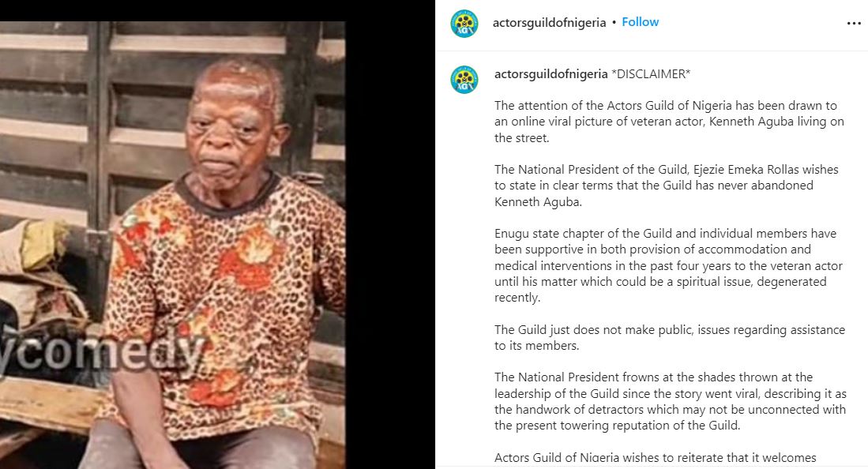Open the more options ellipsis menu
Viewport: 868px width, 469px height.
point(854,23)
